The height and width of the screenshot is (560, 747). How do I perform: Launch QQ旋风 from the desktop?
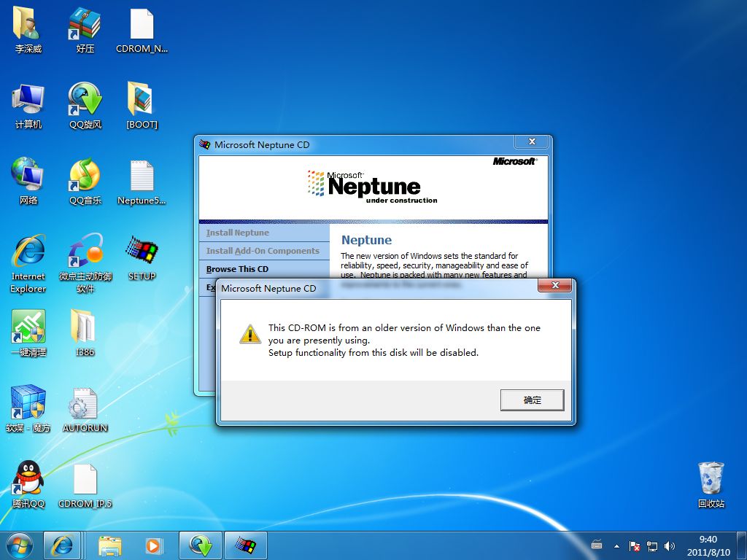click(x=85, y=106)
